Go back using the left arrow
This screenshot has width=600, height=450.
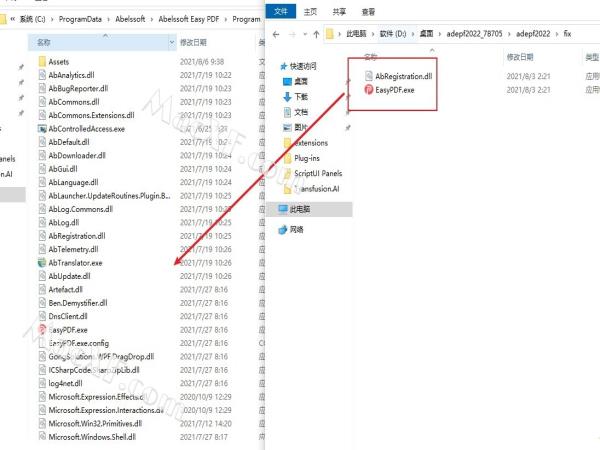click(276, 34)
